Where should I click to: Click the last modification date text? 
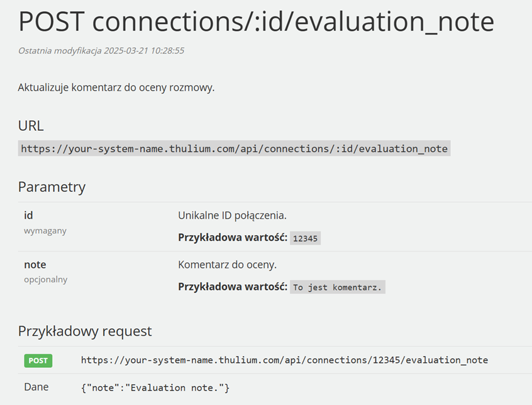tap(101, 51)
